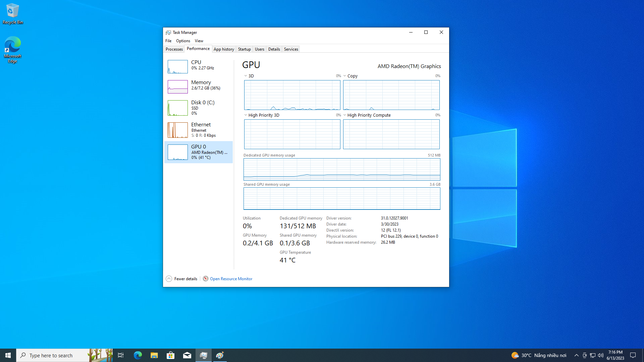The image size is (644, 362).
Task: Click the system tray clock area
Action: click(616, 355)
